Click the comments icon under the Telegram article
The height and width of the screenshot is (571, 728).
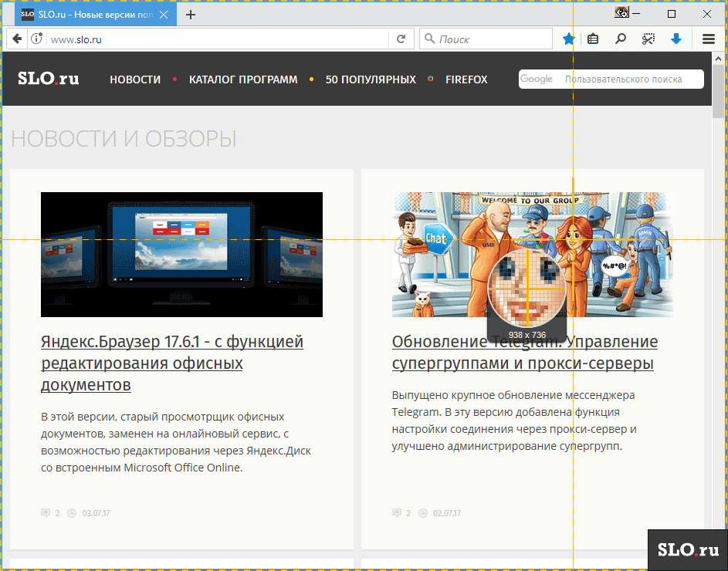(397, 513)
